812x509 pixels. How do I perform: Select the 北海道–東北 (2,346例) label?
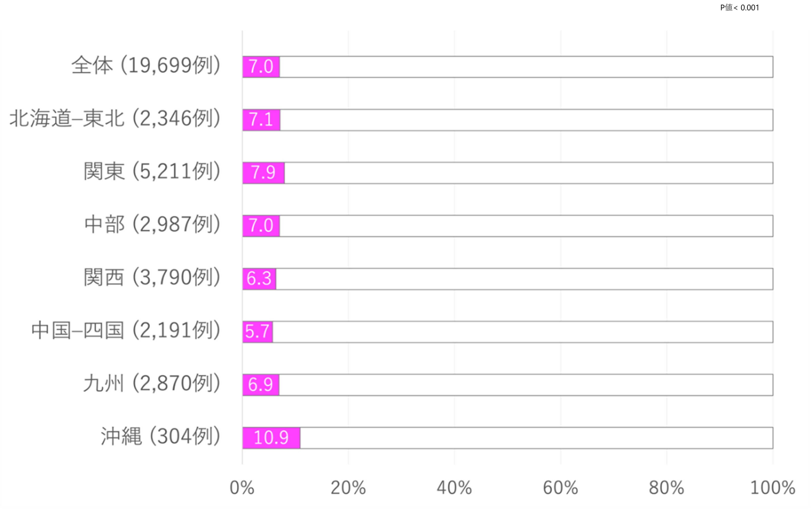(x=115, y=118)
